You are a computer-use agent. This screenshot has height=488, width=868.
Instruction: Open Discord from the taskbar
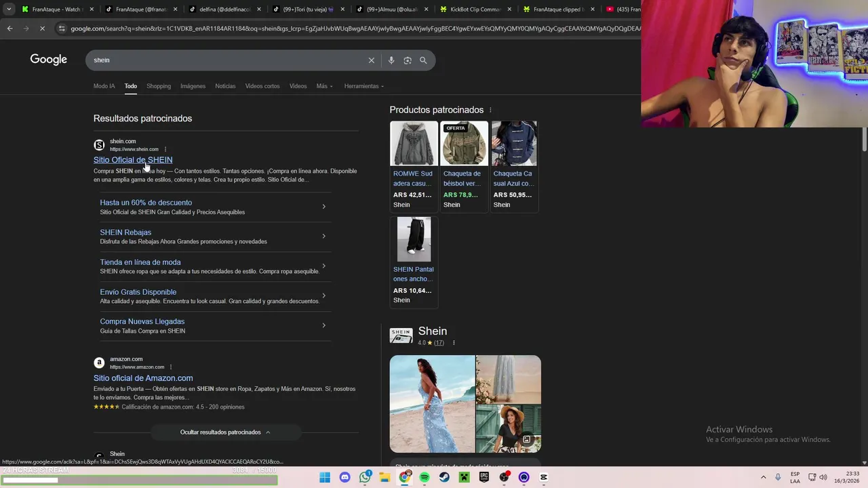pos(344,477)
